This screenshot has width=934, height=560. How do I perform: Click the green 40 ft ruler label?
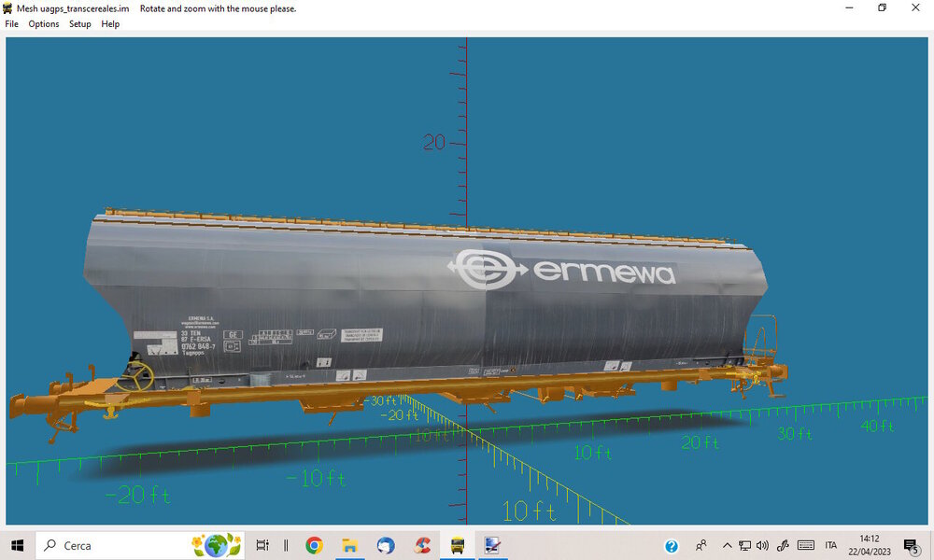[878, 426]
